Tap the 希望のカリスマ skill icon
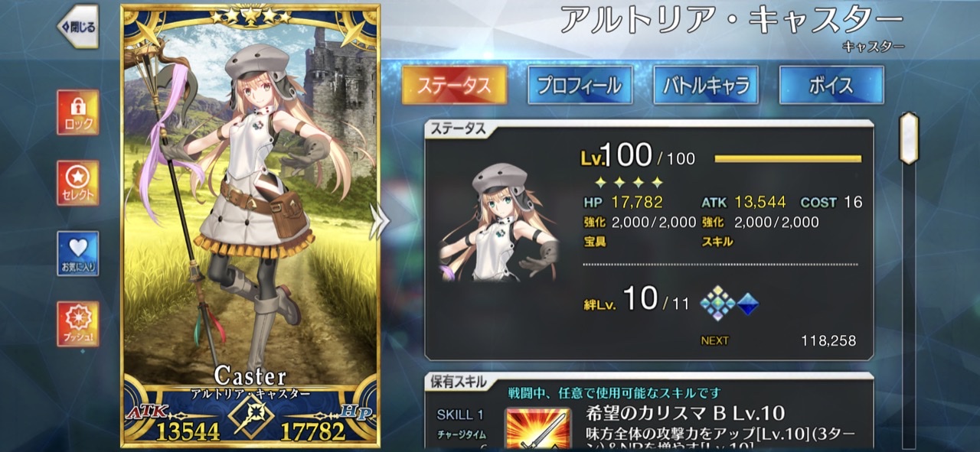 point(537,428)
